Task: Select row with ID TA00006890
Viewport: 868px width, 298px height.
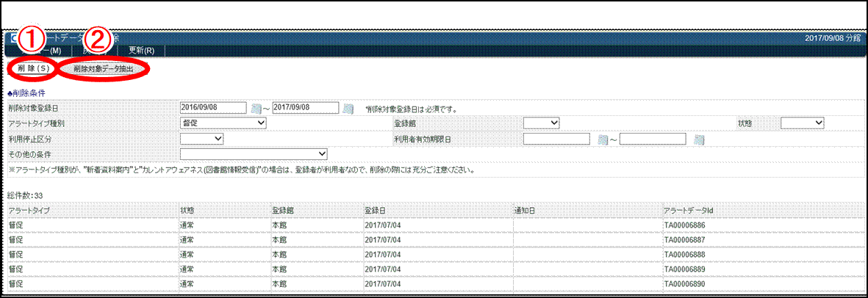Action: coord(434,283)
